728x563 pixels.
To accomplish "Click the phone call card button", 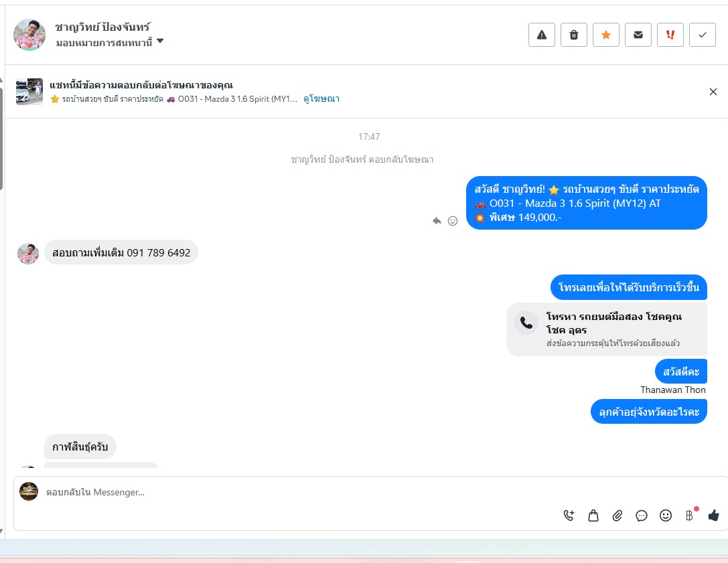I will pos(606,329).
